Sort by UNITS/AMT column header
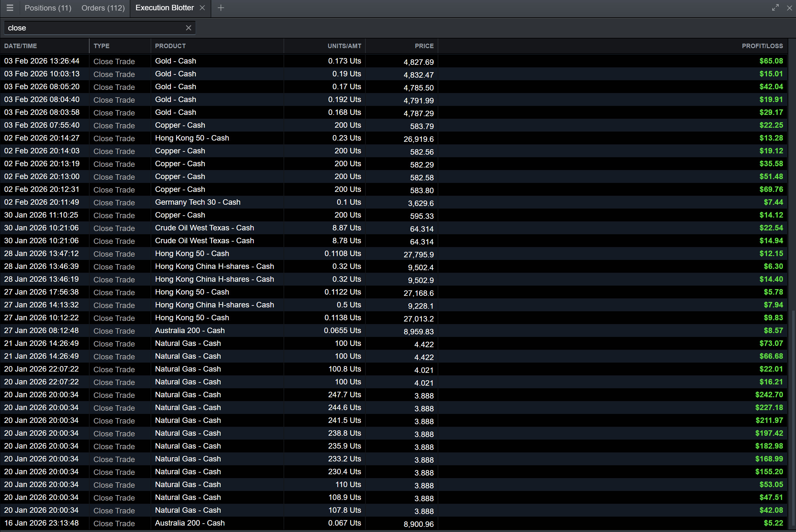Viewport: 796px width, 532px height. 344,46
